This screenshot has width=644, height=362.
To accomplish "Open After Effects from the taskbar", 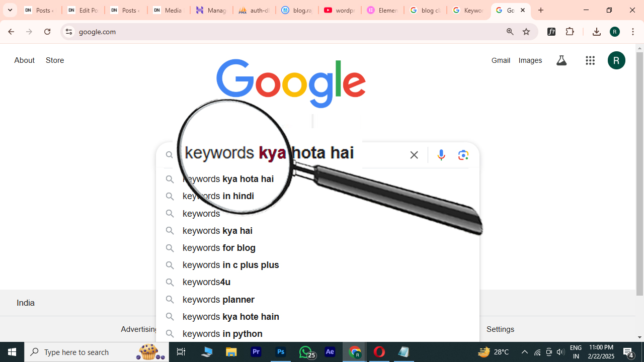I will (x=330, y=352).
